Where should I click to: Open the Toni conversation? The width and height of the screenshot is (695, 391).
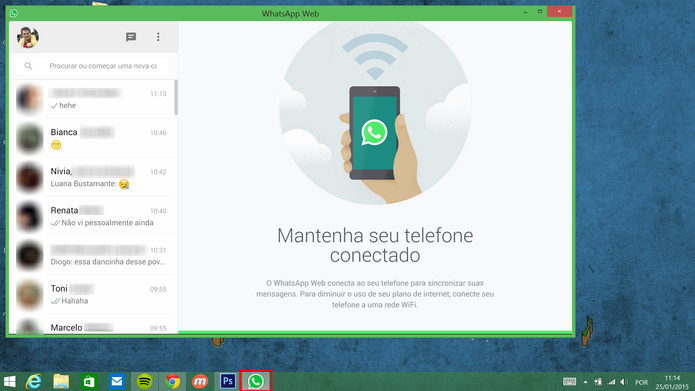[x=92, y=294]
